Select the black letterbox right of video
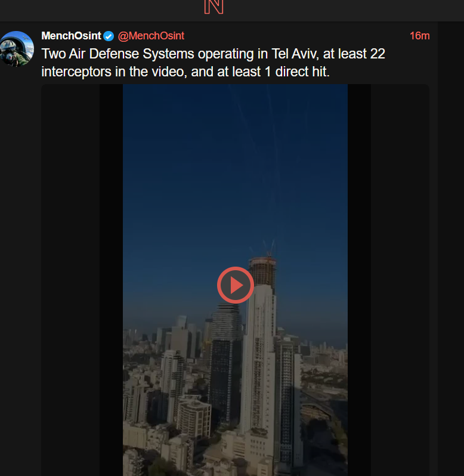This screenshot has height=476, width=464. [x=359, y=280]
